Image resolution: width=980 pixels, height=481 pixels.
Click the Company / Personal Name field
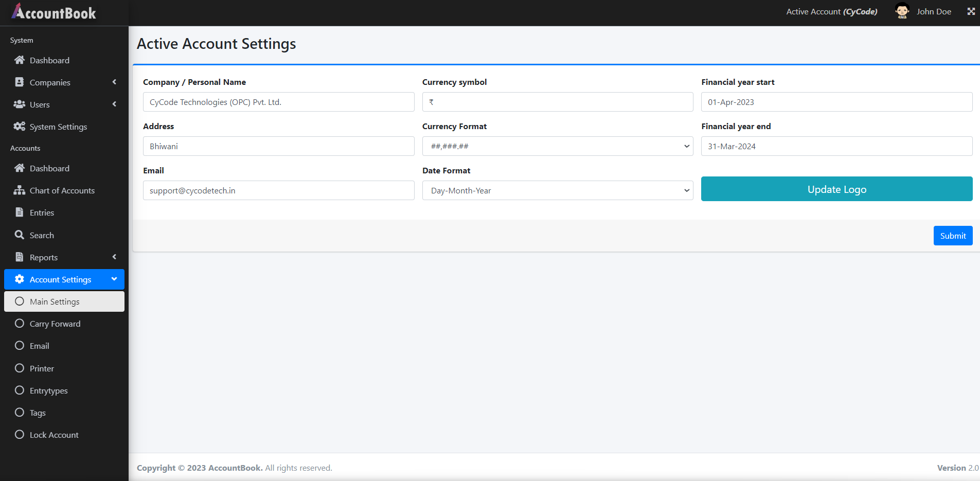pos(278,102)
